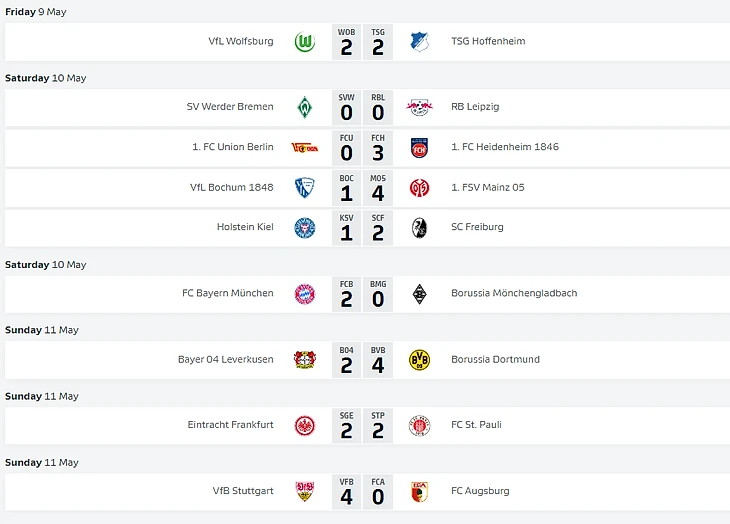
Task: Click the VfB Stuttgart club crest
Action: coord(305,491)
